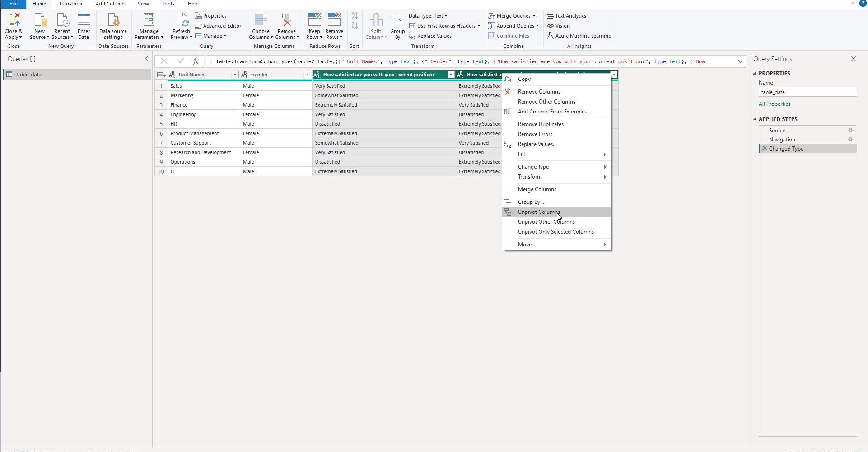Viewport: 868px width, 452px height.
Task: Sort descending with the Z-A icon
Action: (x=355, y=26)
